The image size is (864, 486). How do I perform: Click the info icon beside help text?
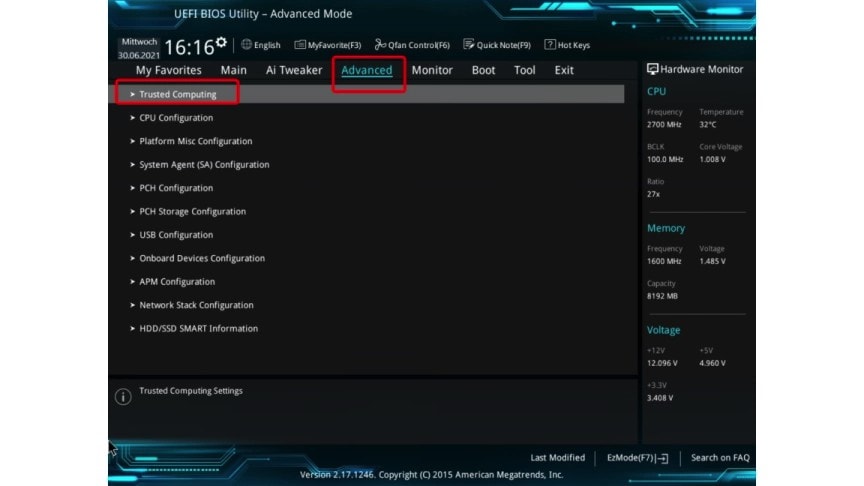[123, 397]
